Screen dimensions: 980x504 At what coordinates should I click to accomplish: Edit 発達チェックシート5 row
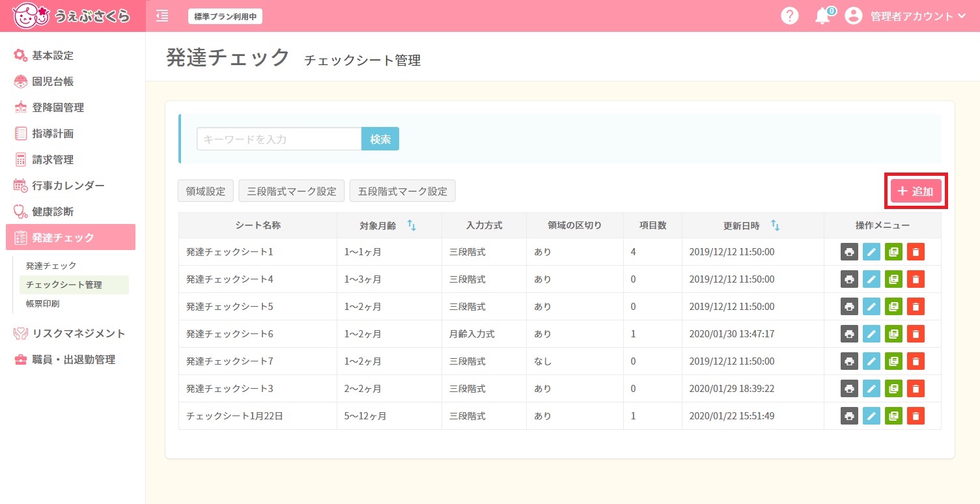click(x=871, y=307)
